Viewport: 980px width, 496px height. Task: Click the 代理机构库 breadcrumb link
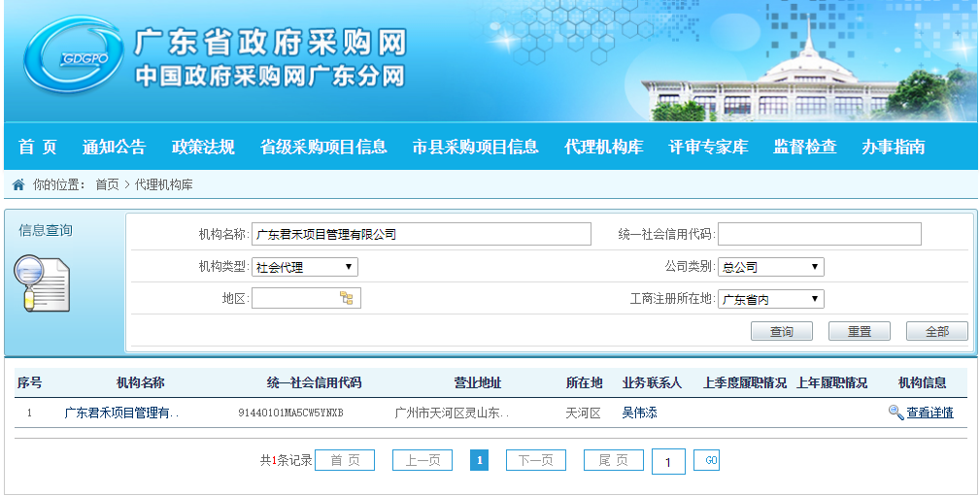click(x=164, y=184)
